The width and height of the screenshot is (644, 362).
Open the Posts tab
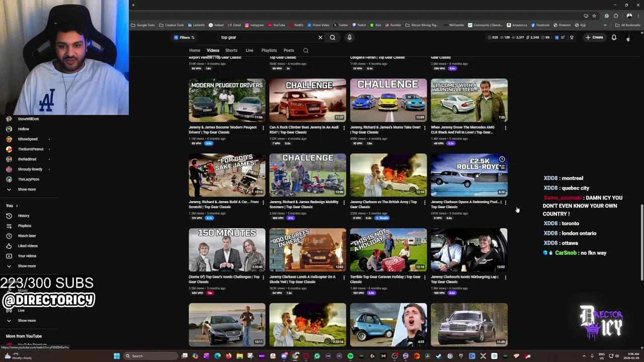click(289, 50)
